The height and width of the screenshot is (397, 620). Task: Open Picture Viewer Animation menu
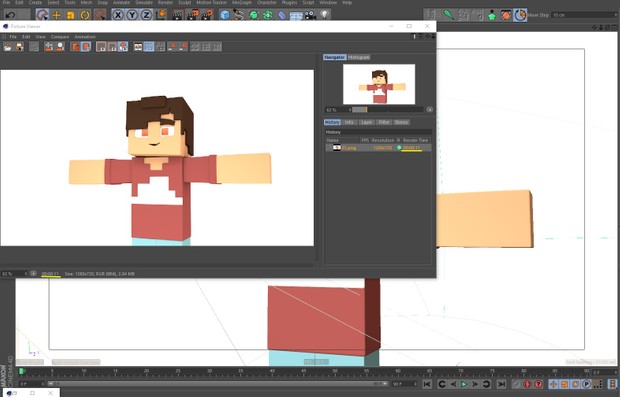point(85,37)
